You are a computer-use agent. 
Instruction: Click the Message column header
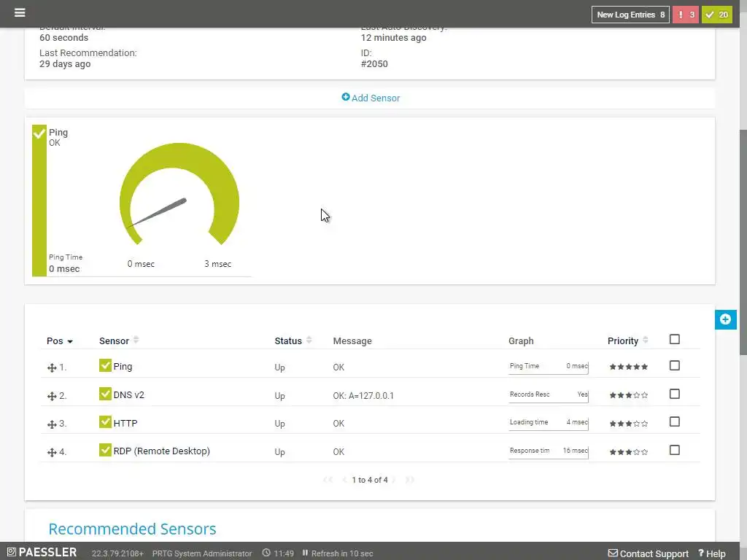pyautogui.click(x=352, y=341)
